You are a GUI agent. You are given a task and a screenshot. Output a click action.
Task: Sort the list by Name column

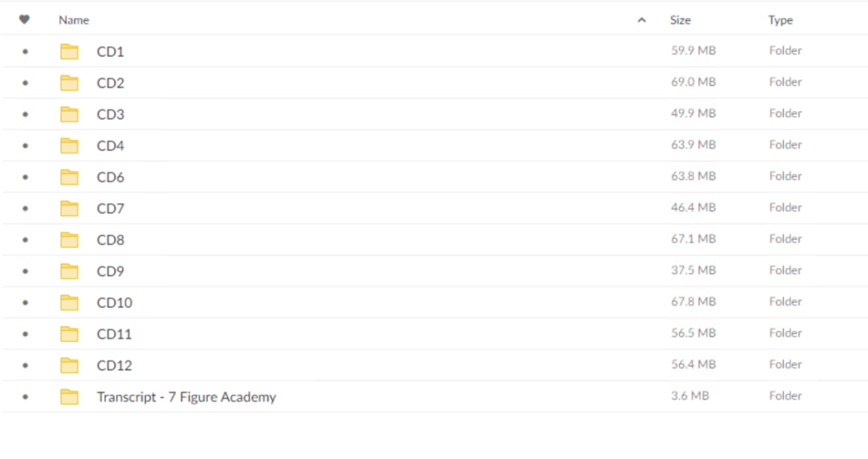click(x=74, y=20)
